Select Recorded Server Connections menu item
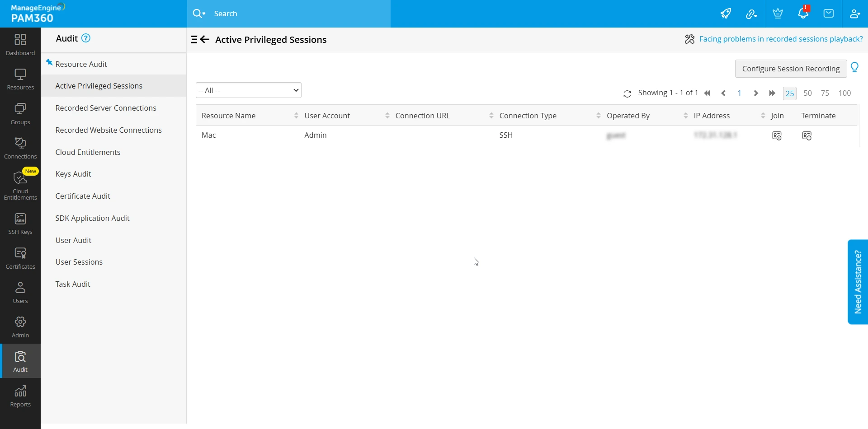 point(106,108)
